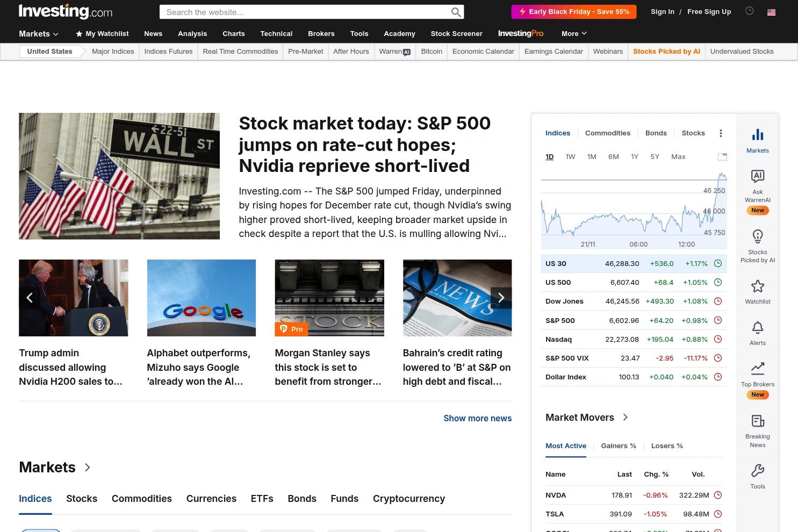Open the chart widget three-dot menu

tap(721, 133)
